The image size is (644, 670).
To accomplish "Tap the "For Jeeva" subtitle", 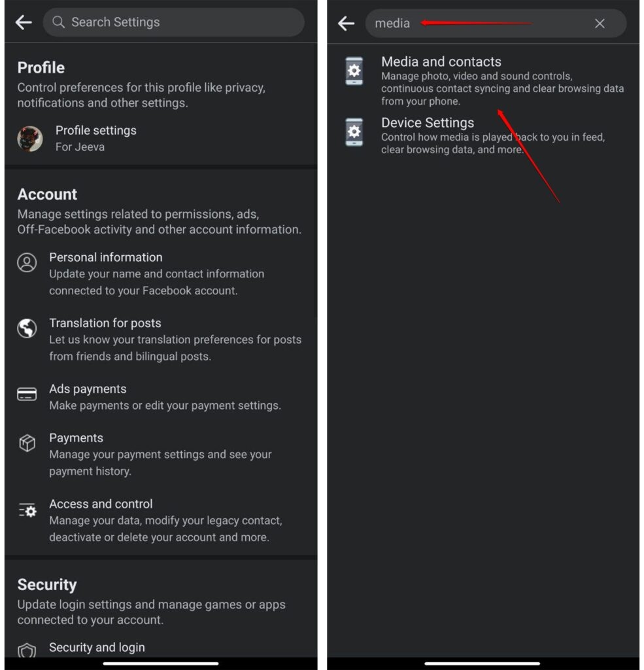I will click(80, 147).
